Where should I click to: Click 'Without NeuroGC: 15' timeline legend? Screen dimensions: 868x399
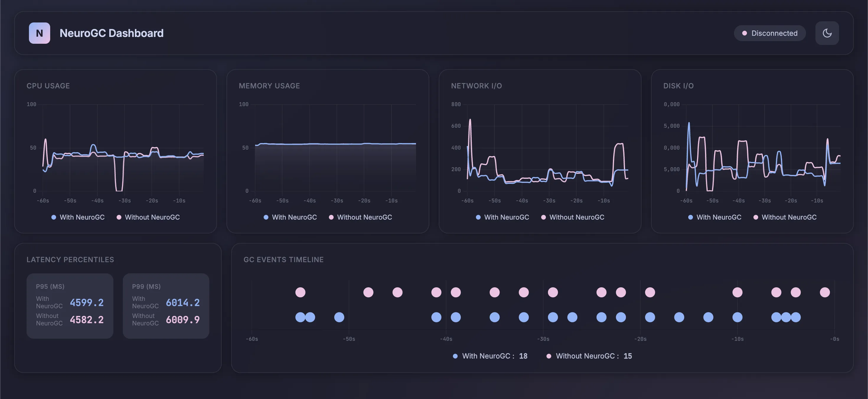click(x=589, y=356)
